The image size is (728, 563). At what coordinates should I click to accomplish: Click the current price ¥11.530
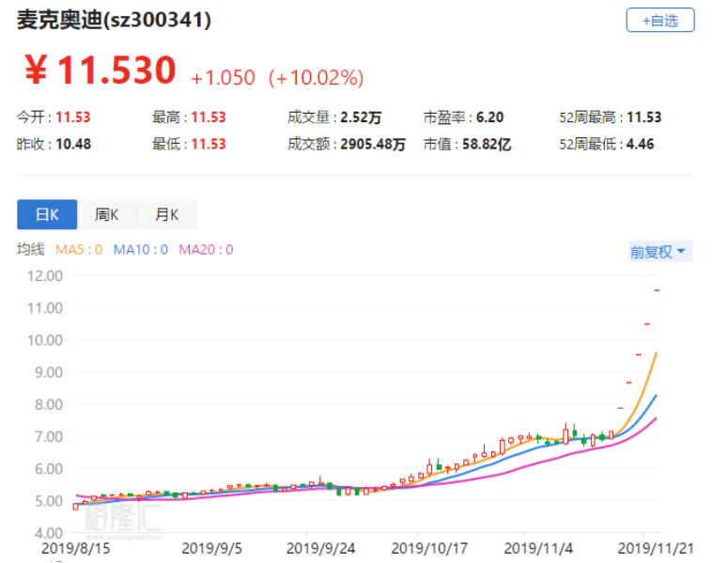coord(101,70)
